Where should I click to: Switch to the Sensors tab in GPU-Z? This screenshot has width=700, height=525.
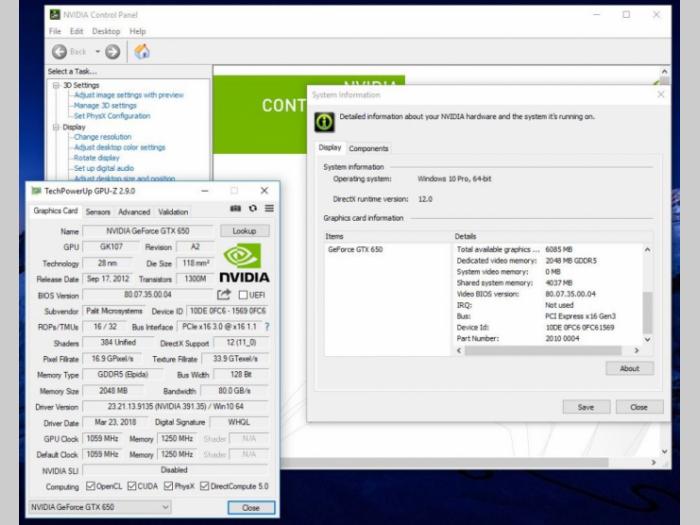(x=98, y=212)
